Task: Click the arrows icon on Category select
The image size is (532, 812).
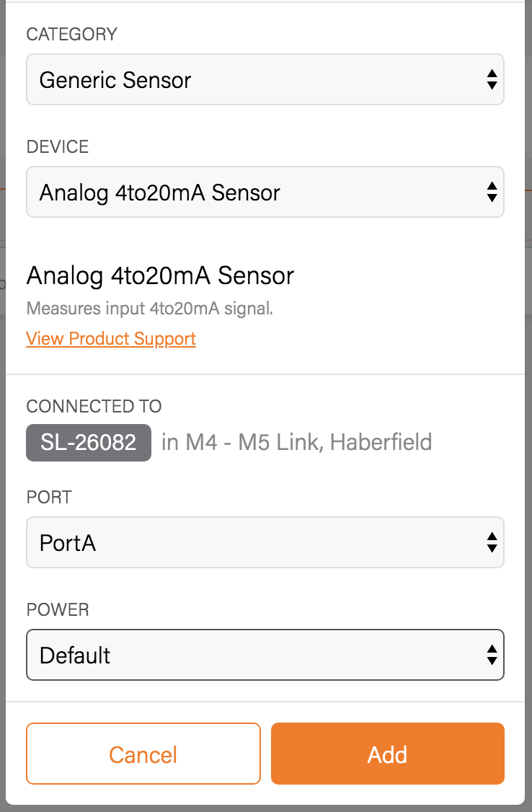Action: (x=492, y=79)
